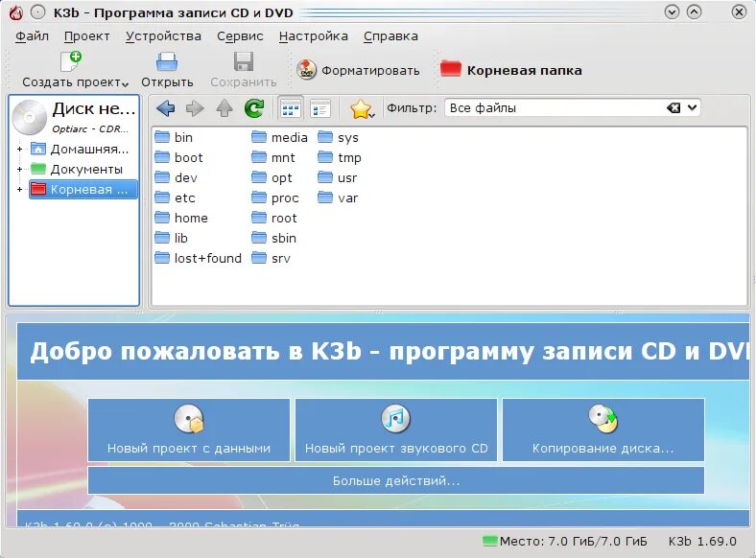Switch to detailed list view mode
Viewport: 756px width, 558px height.
click(x=319, y=108)
